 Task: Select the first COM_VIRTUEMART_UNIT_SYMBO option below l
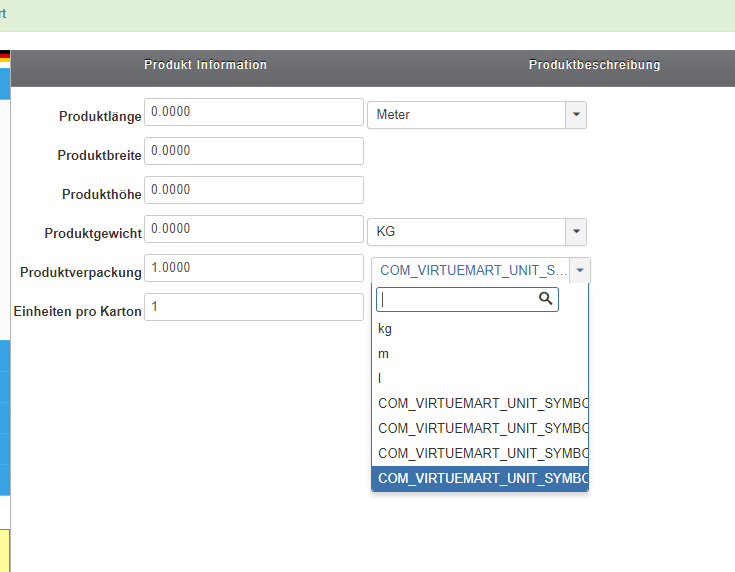[x=480, y=403]
